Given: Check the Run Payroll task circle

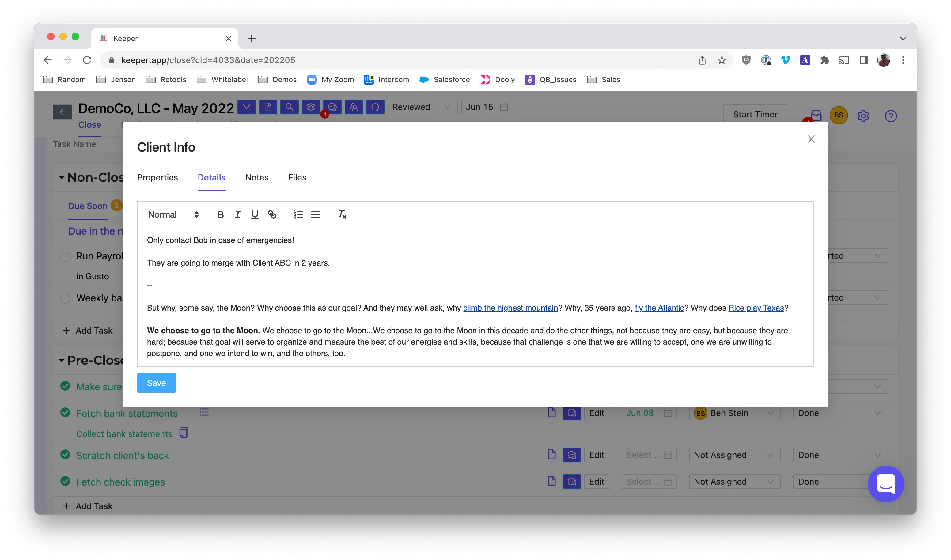Looking at the screenshot, I should [65, 257].
